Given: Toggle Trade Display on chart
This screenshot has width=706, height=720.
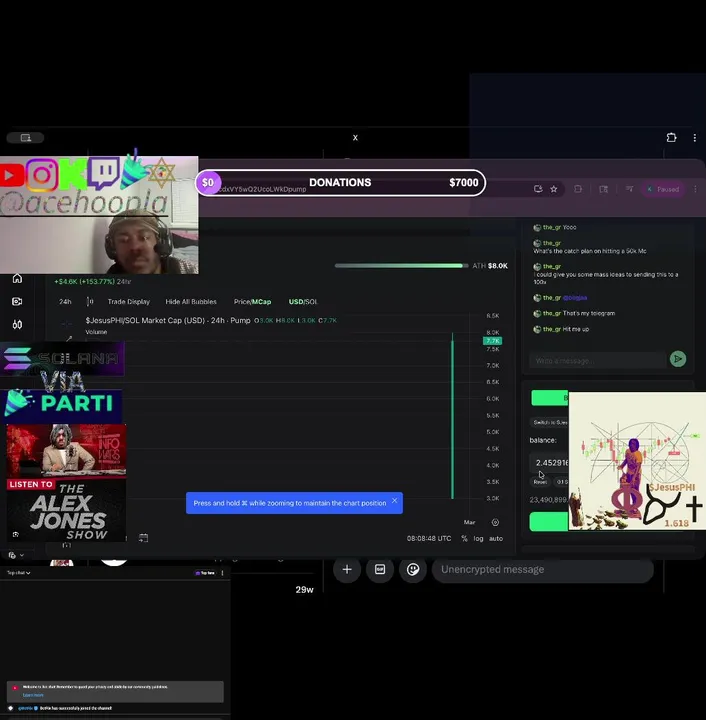Looking at the screenshot, I should coord(129,302).
